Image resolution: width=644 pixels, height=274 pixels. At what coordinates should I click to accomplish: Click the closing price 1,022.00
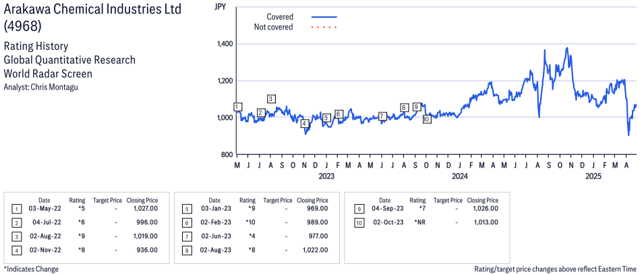(316, 250)
